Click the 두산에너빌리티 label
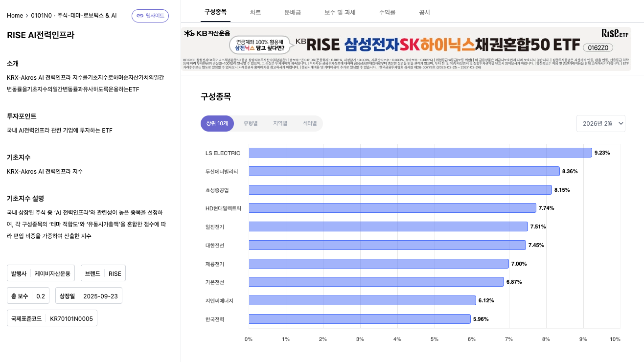The image size is (644, 362). 222,172
